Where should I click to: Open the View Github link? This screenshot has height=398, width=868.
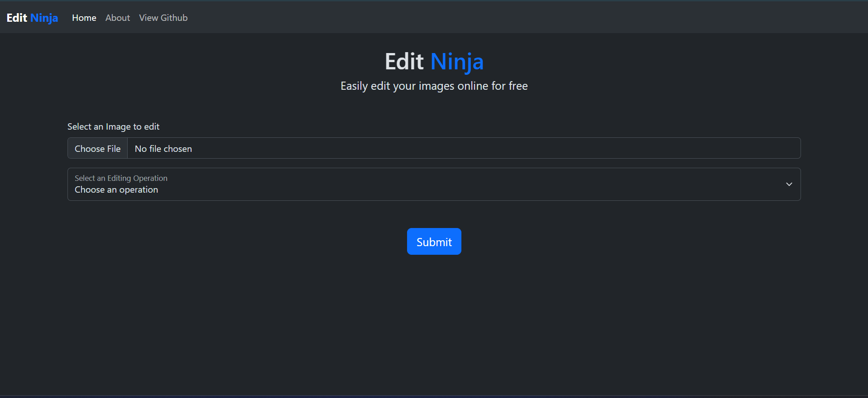point(163,18)
